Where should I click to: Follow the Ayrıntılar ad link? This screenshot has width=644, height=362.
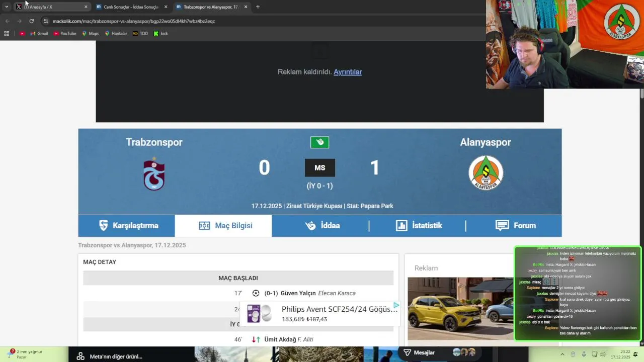[348, 72]
